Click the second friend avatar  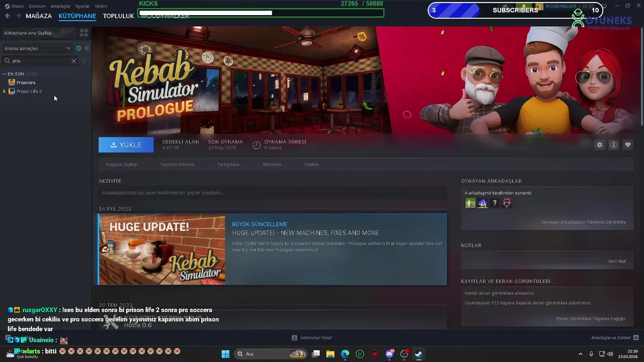pos(482,203)
